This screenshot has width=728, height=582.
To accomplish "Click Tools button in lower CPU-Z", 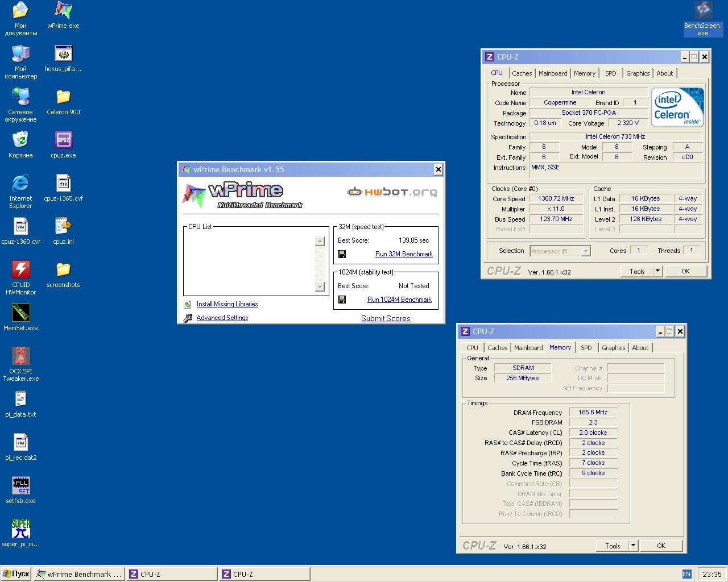I will (613, 546).
